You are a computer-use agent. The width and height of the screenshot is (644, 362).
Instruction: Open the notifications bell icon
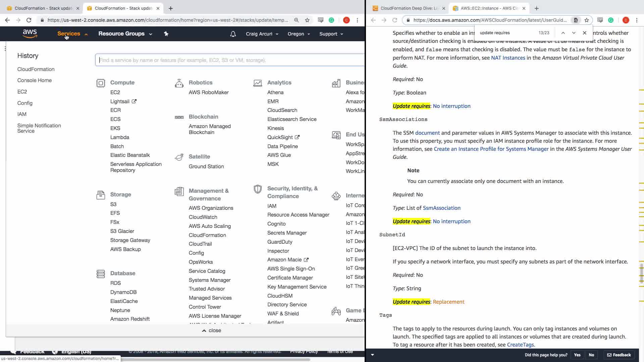click(233, 34)
